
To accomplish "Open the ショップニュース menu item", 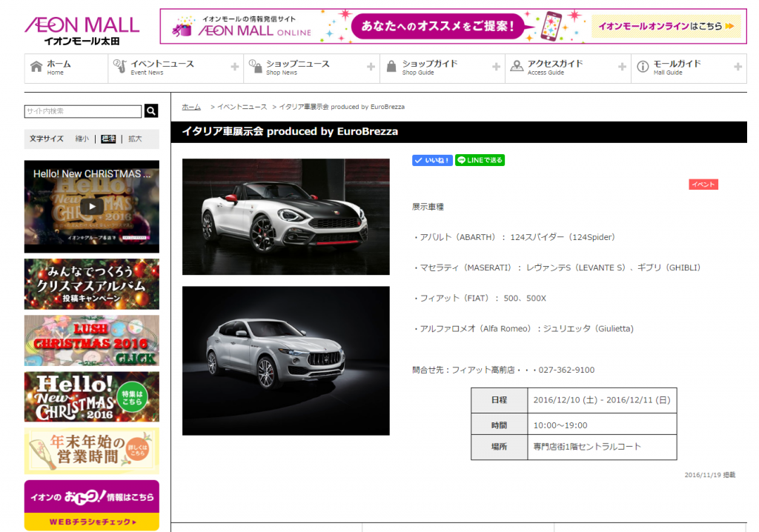I will coord(312,68).
